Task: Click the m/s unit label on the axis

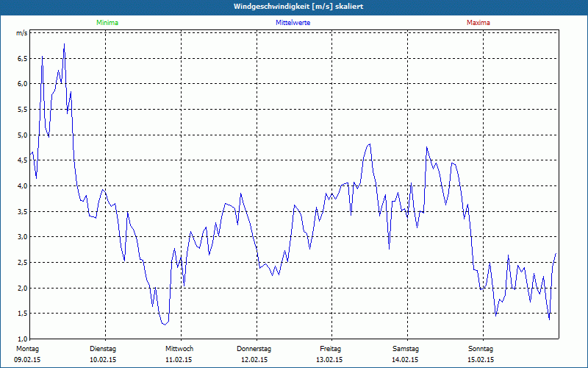Action: [x=21, y=33]
